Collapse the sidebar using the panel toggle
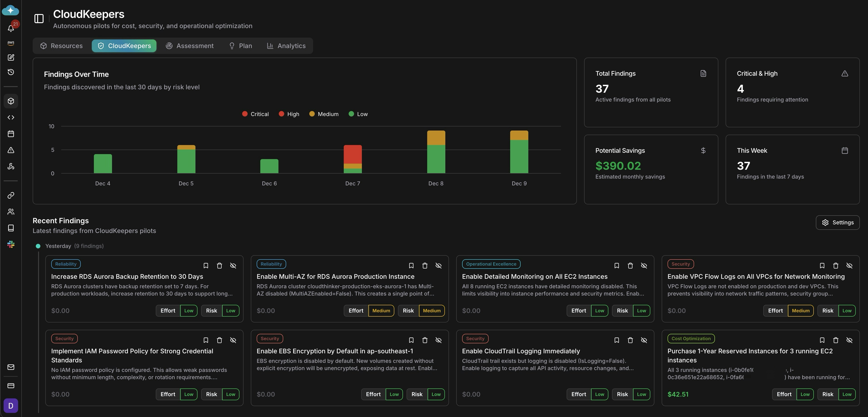Image resolution: width=868 pixels, height=417 pixels. pos(39,19)
